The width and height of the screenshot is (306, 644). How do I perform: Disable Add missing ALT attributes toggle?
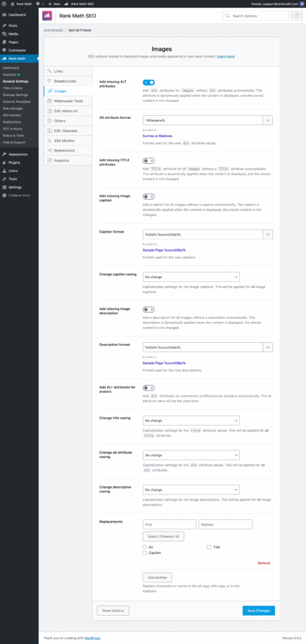pyautogui.click(x=149, y=82)
